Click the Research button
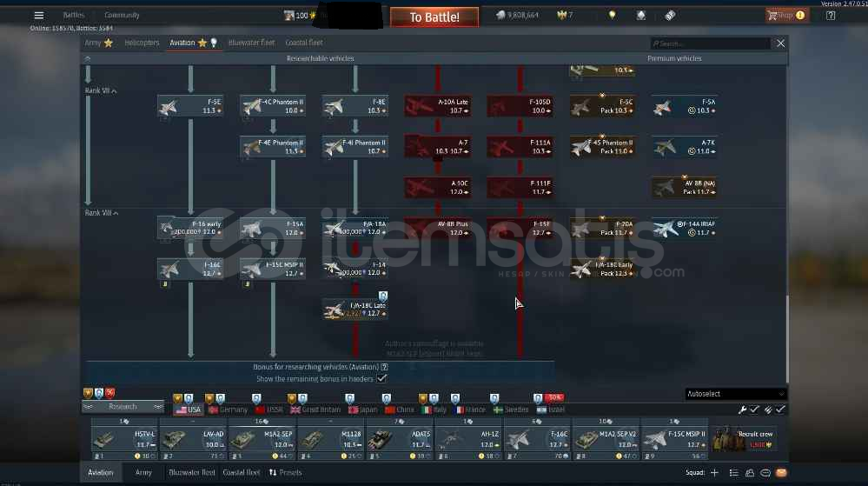This screenshot has height=486, width=868. [x=123, y=407]
